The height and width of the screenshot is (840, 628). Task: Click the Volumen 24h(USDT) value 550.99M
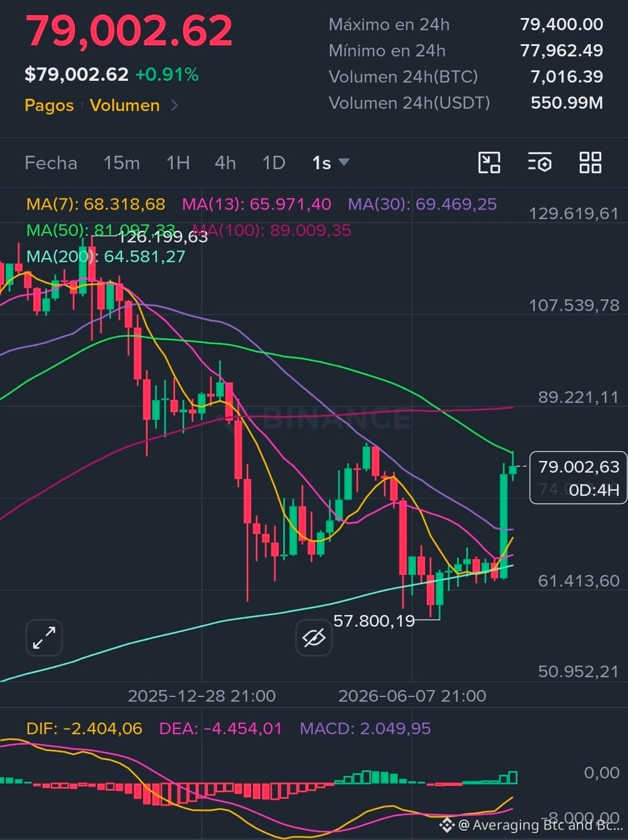[567, 103]
